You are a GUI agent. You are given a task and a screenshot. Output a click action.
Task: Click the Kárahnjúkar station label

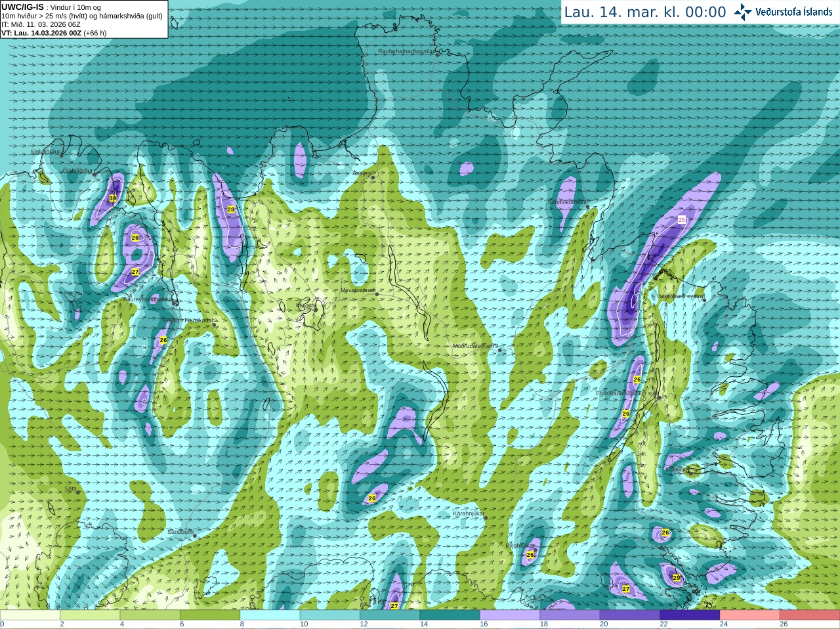click(469, 513)
